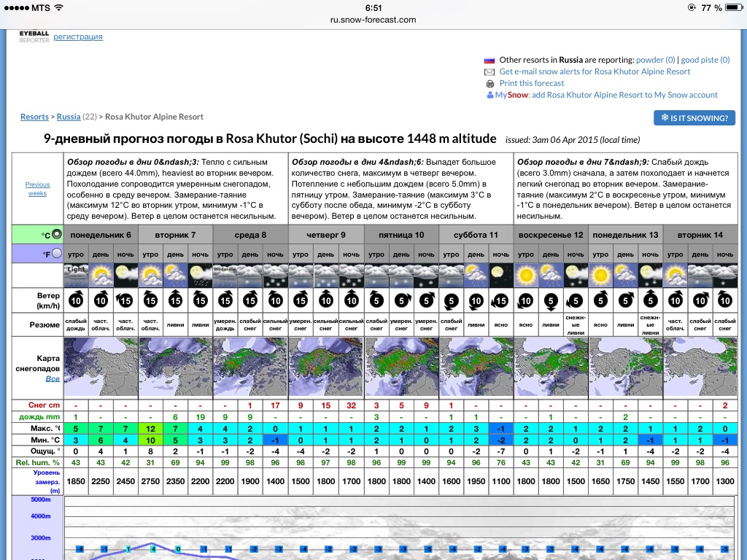Select the °C temperature unit
This screenshot has width=747, height=560.
click(x=57, y=234)
